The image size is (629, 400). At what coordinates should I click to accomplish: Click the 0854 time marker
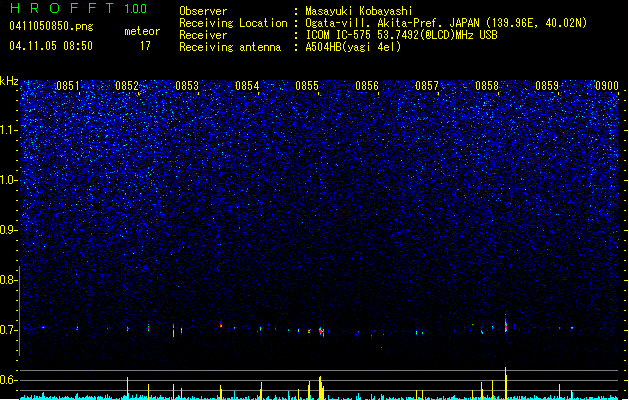click(247, 86)
